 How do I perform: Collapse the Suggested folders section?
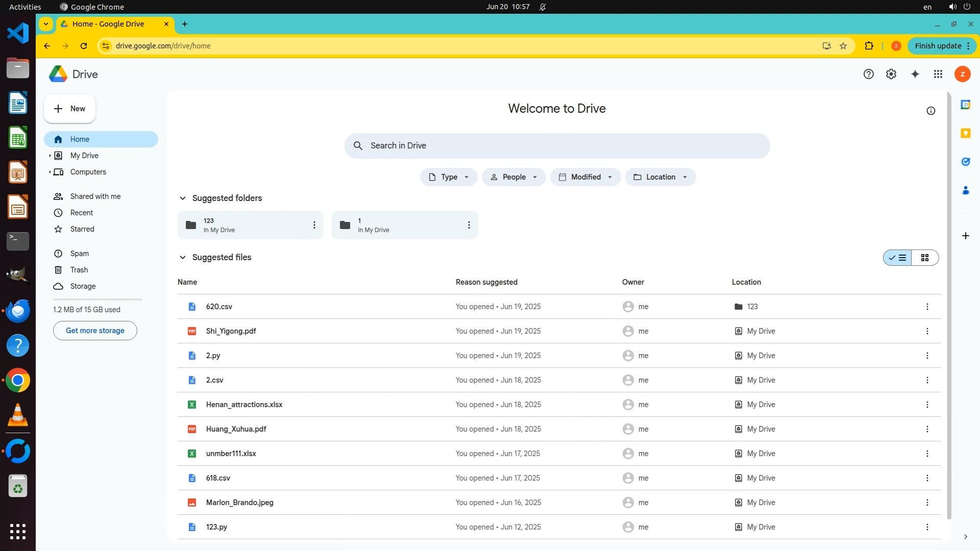coord(182,198)
